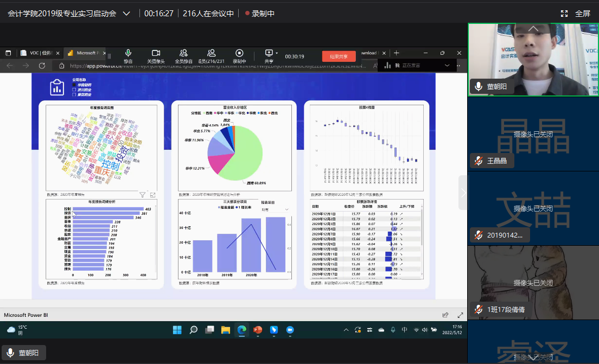
Task: Click the focus mode icon beside the filter icon
Action: 152,194
